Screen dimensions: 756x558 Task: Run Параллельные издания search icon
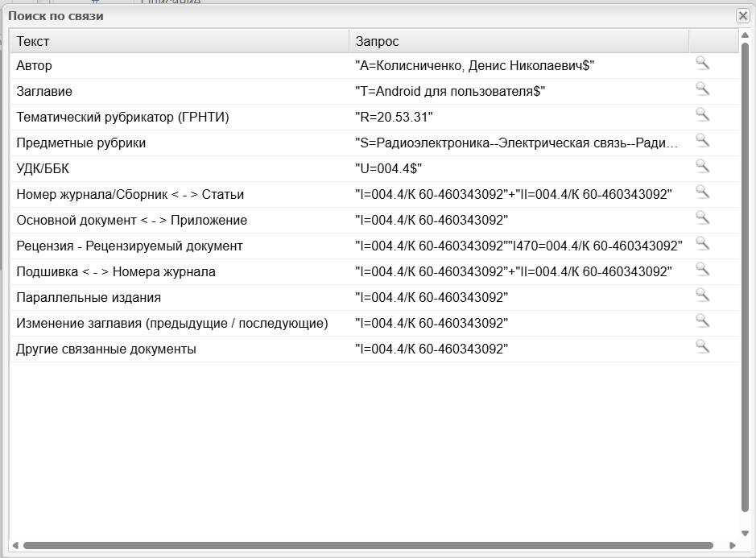702,296
